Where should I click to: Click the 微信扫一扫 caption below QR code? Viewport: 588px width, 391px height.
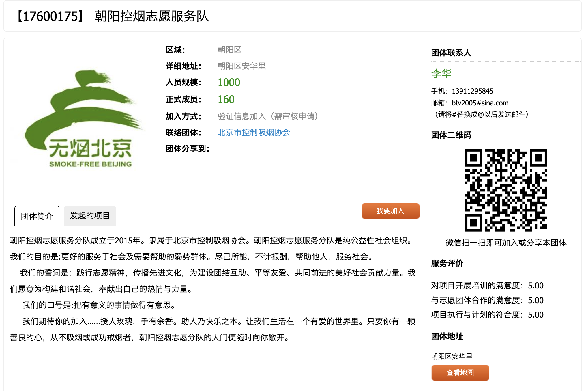coord(506,243)
